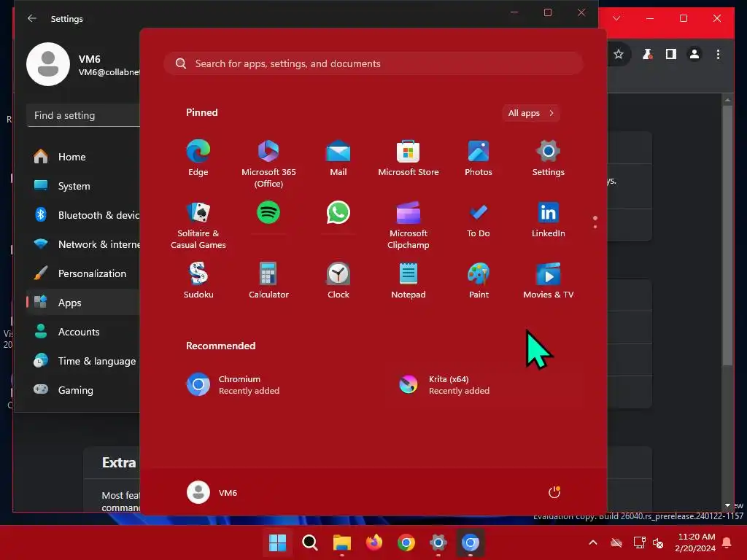Open Network & internet settings
The width and height of the screenshot is (747, 560).
tap(83, 244)
